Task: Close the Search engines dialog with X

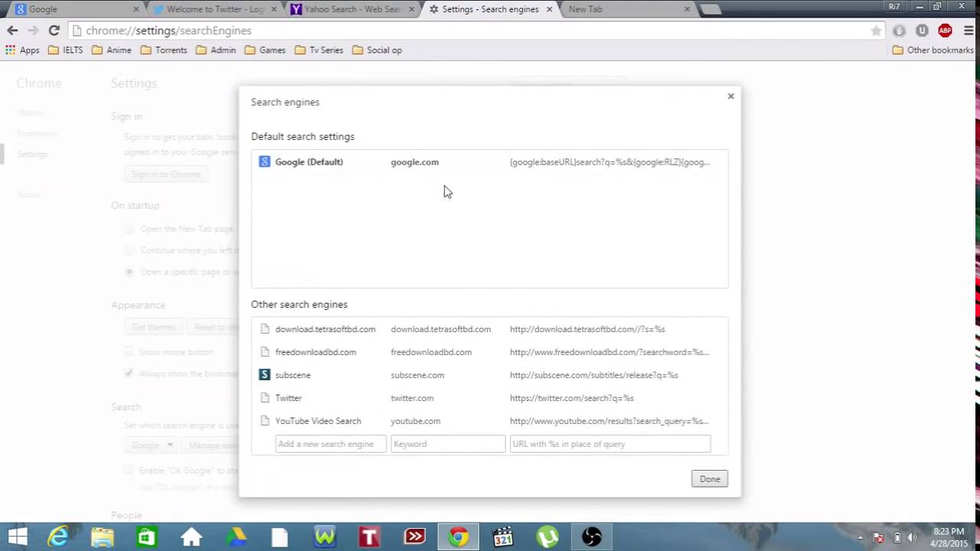Action: click(730, 96)
